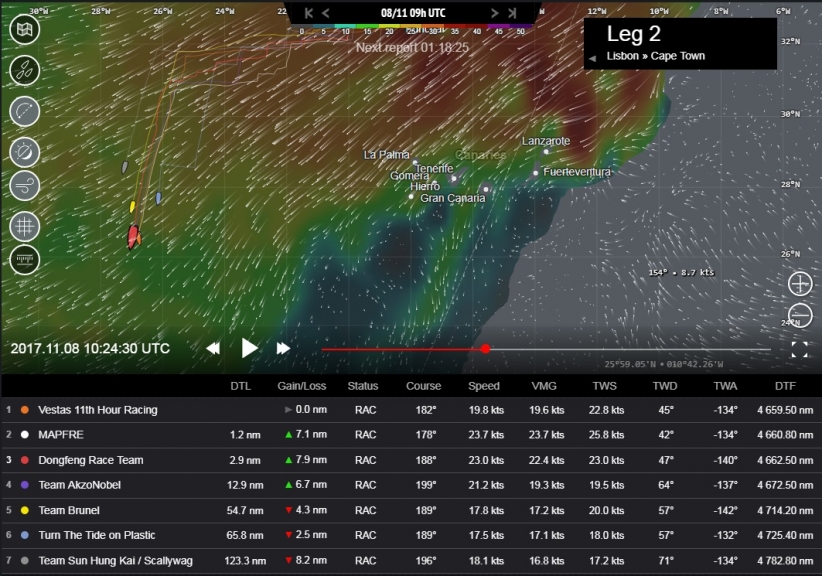
Task: Play the race replay
Action: pos(249,348)
